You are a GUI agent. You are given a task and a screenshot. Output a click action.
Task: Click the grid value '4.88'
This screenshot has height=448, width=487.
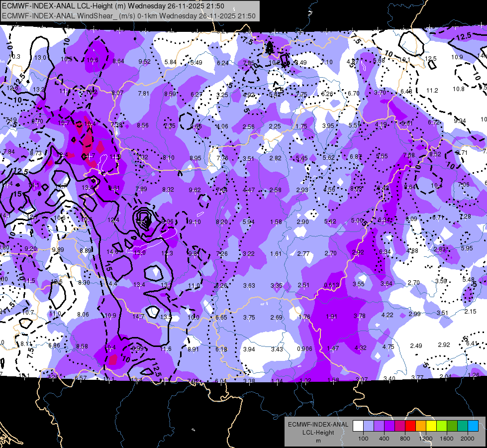[x=412, y=250]
